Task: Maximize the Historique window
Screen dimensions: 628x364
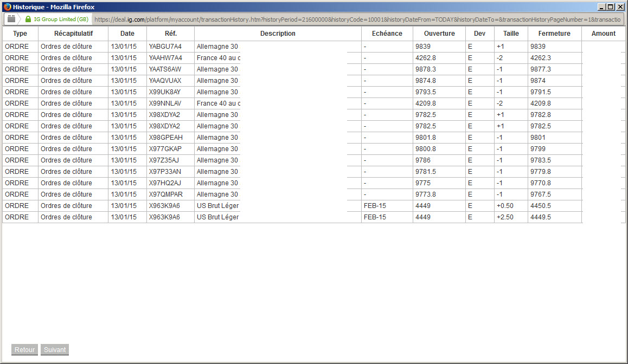Action: tap(611, 7)
